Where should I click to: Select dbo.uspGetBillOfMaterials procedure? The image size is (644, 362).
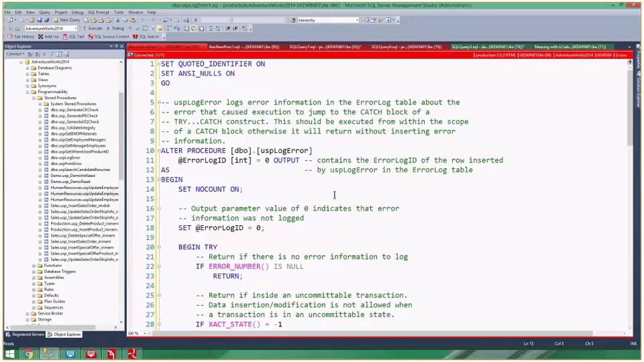tap(73, 134)
